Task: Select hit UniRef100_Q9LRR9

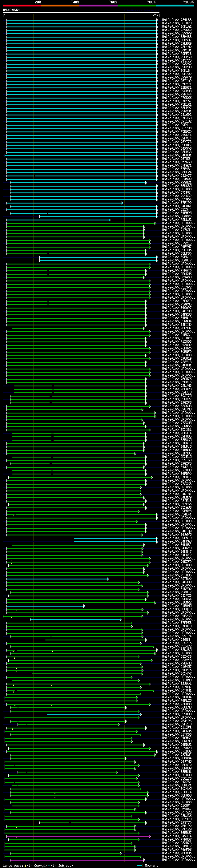Action: [177, 43]
